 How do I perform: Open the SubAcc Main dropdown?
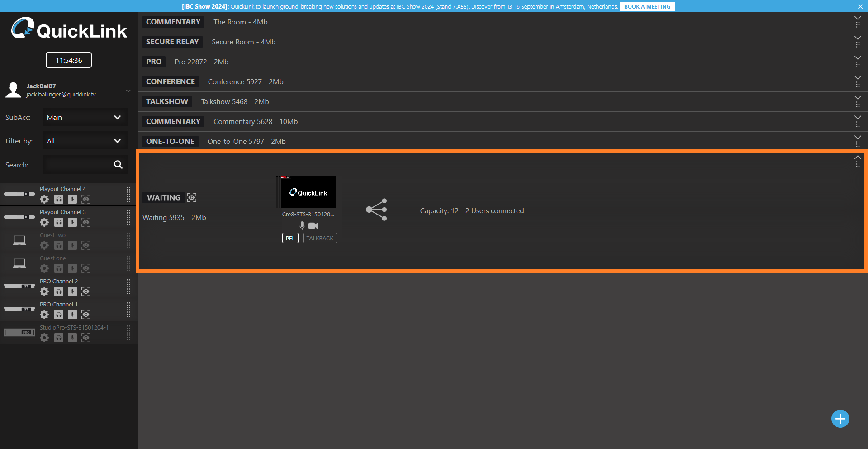85,117
